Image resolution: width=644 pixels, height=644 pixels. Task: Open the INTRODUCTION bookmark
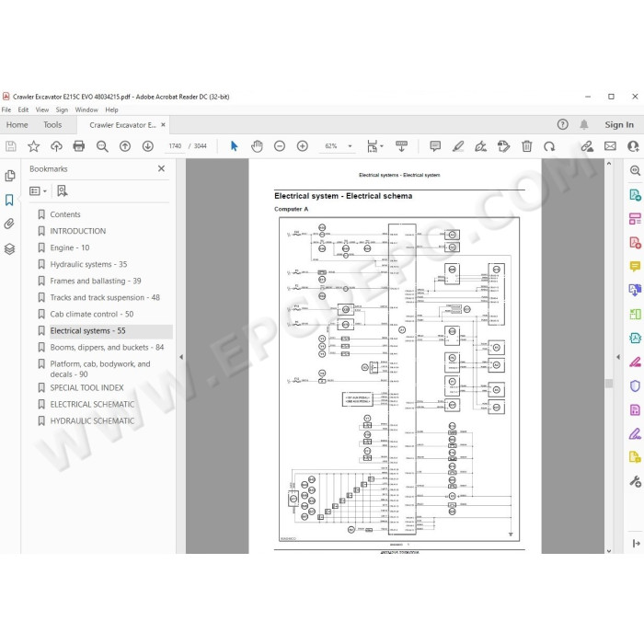click(77, 231)
